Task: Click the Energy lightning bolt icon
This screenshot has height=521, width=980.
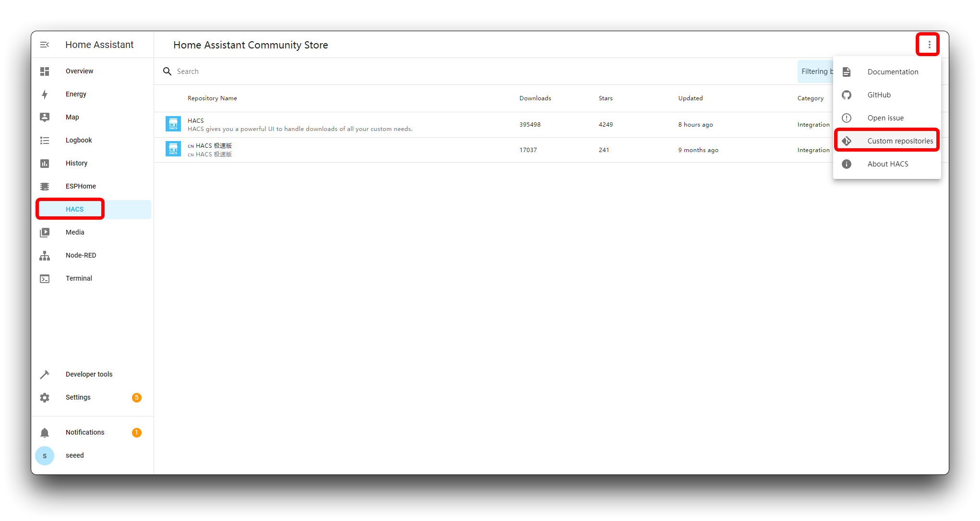Action: 45,94
